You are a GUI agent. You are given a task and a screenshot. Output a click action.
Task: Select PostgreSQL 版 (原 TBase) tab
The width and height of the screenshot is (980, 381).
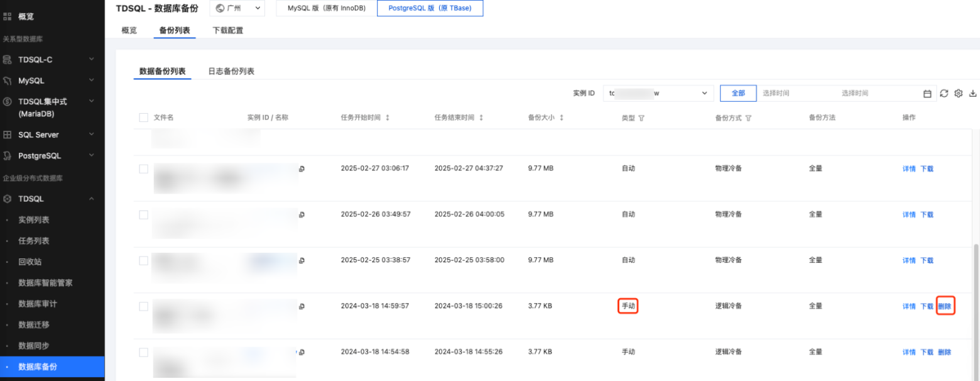tap(430, 8)
